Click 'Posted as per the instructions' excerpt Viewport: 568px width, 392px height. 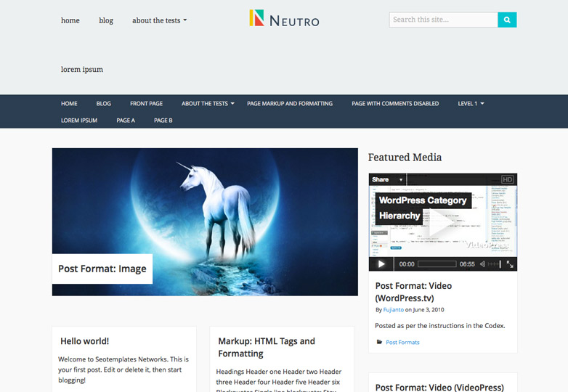(x=439, y=326)
